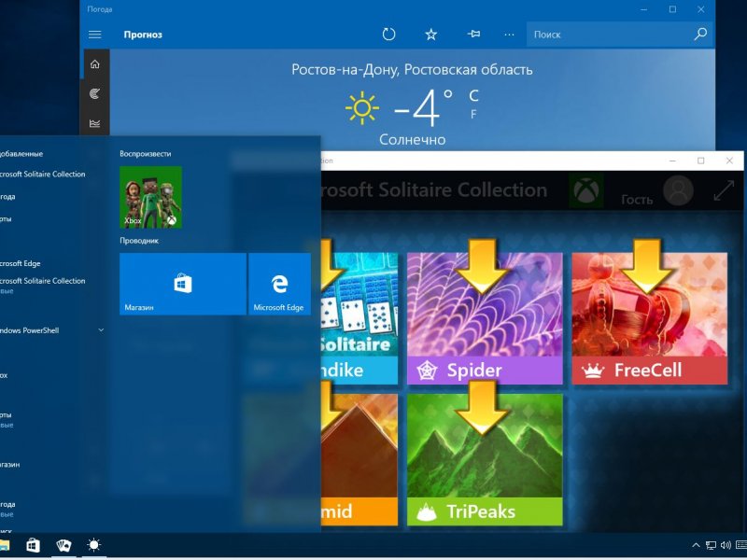
Task: Click the magnifier search icon in Weather
Action: 700,35
